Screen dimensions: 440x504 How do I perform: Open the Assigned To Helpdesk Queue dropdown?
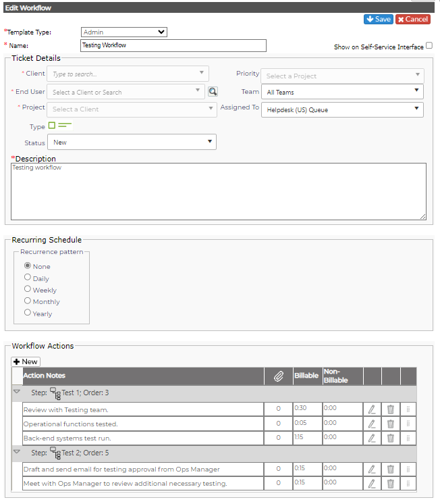342,110
